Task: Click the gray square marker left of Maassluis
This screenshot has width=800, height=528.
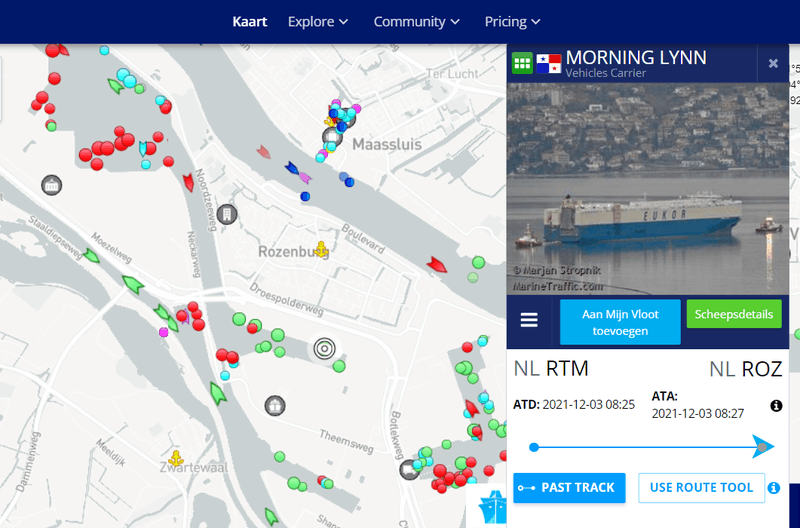Action: tap(332, 137)
